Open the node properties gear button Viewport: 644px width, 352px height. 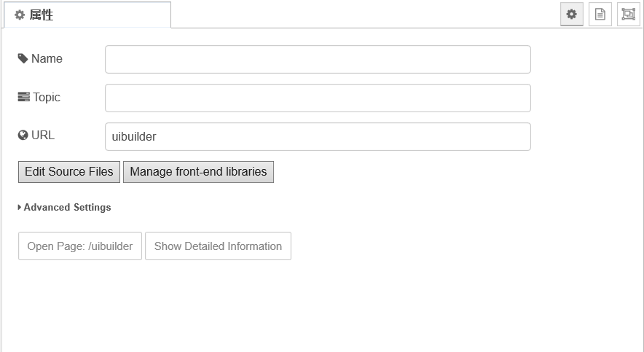(572, 14)
